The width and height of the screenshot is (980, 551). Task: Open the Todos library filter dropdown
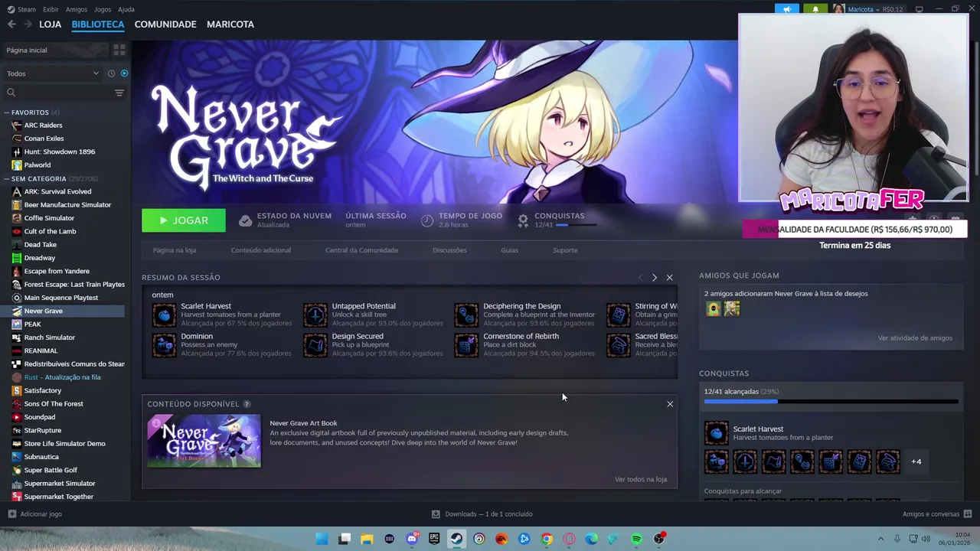click(53, 73)
